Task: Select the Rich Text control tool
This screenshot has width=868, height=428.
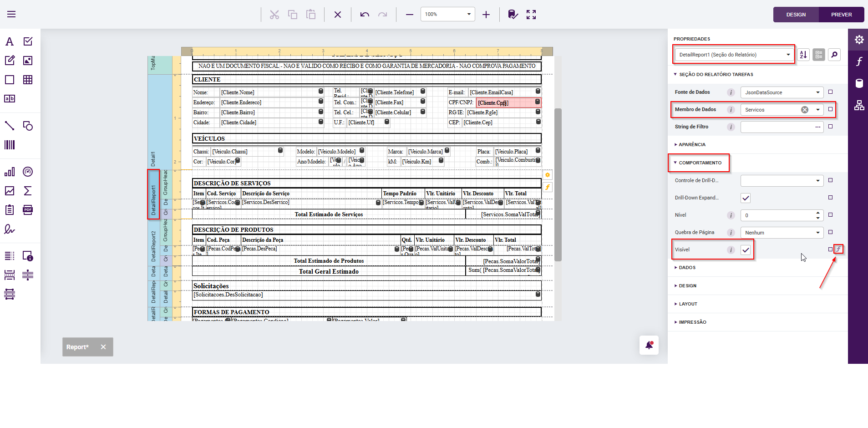Action: coord(10,61)
